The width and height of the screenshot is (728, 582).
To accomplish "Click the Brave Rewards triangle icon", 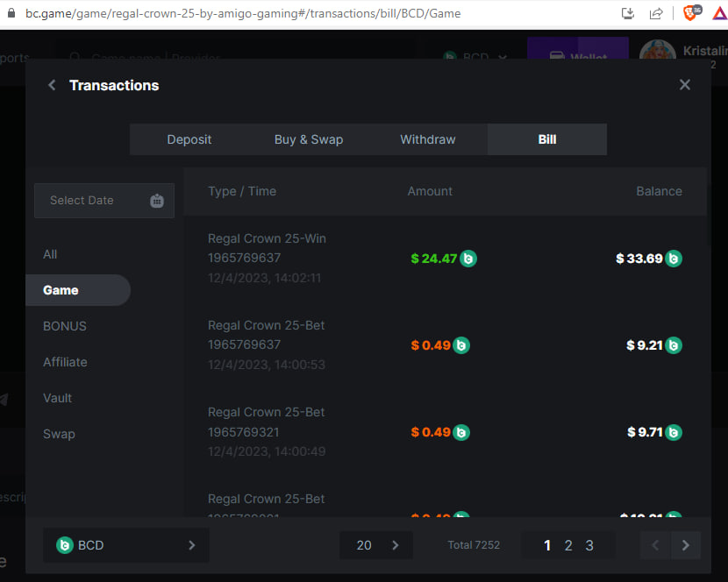I will tap(717, 13).
